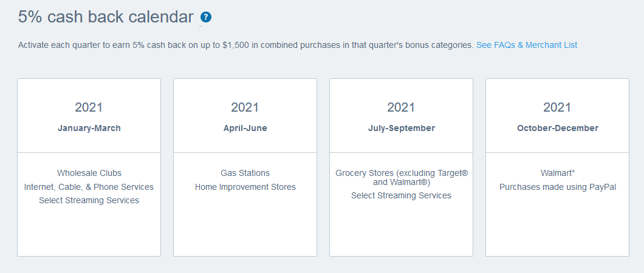Screen dimensions: 644x273
Task: Click the January-March heading label
Action: [x=89, y=128]
